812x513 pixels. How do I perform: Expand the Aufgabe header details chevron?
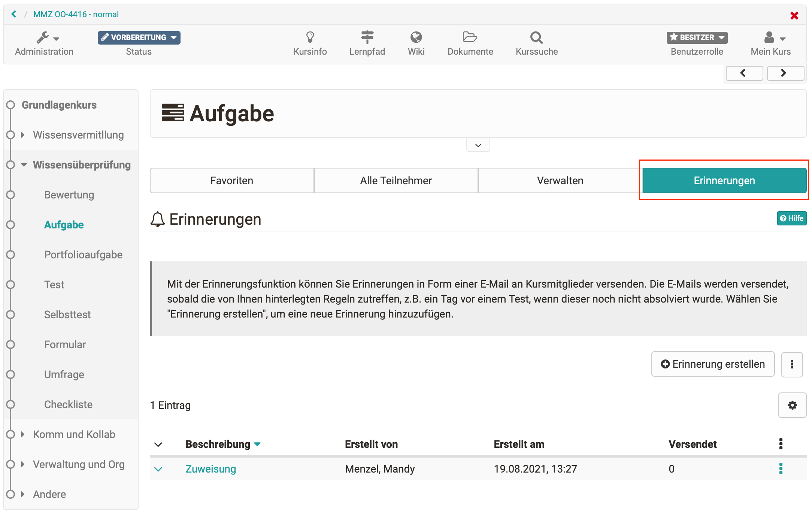click(x=478, y=145)
